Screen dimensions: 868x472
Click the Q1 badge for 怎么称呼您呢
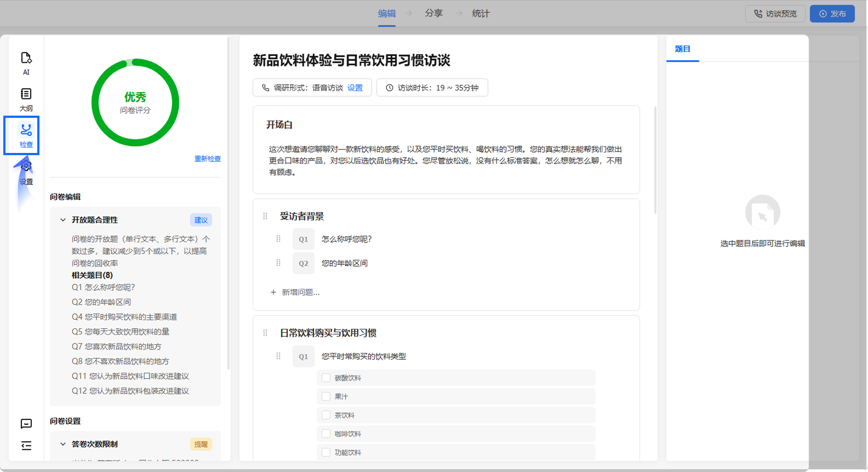click(303, 239)
